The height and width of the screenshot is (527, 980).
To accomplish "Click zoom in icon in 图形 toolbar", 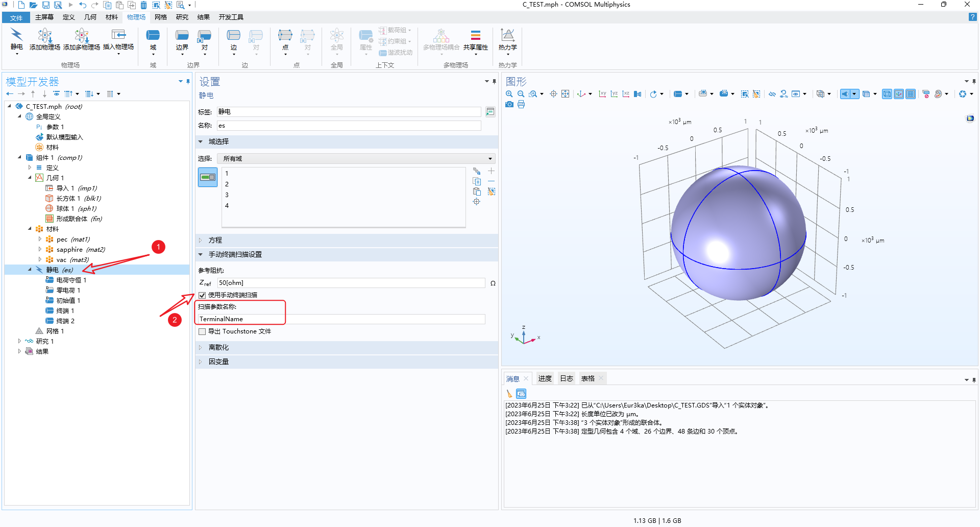I will click(509, 94).
